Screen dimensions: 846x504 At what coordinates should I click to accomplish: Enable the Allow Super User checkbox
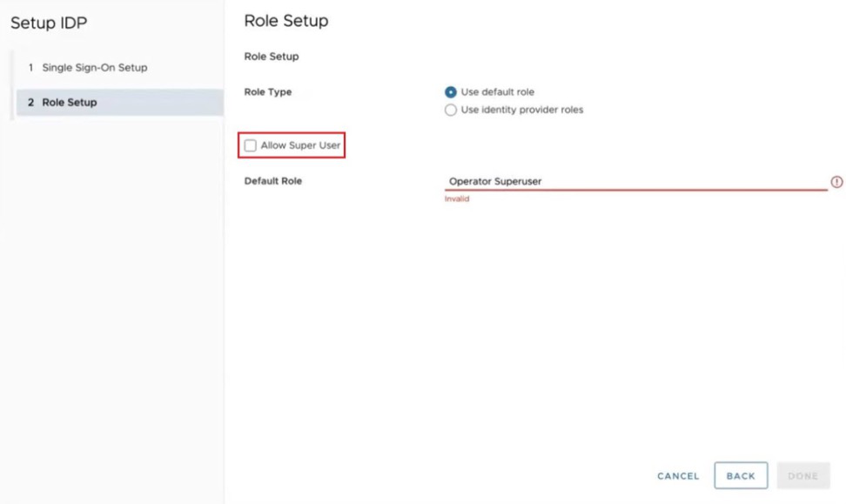(x=251, y=145)
